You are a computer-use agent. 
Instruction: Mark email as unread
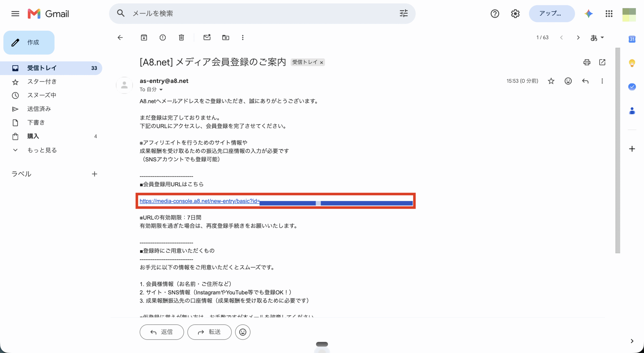[x=207, y=38]
